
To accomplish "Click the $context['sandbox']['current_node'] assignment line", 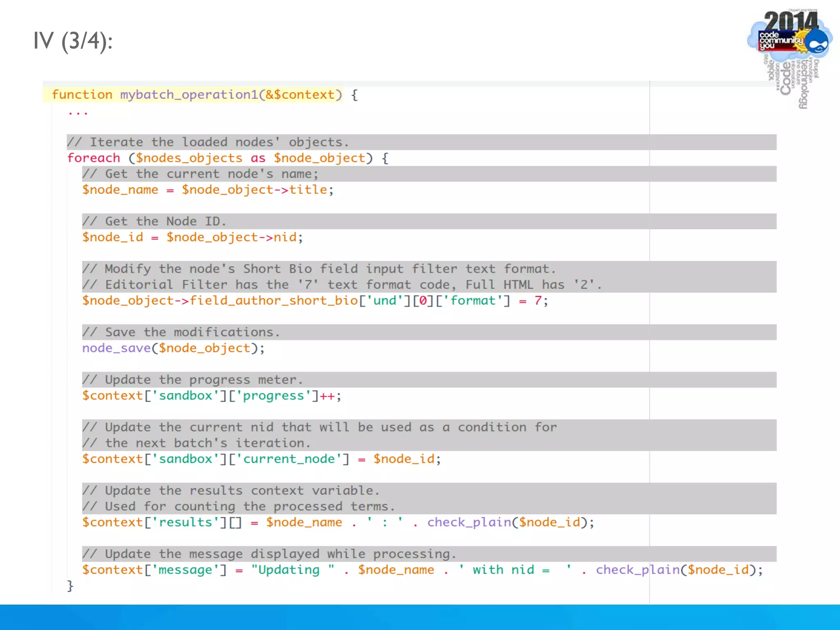I will tap(262, 459).
